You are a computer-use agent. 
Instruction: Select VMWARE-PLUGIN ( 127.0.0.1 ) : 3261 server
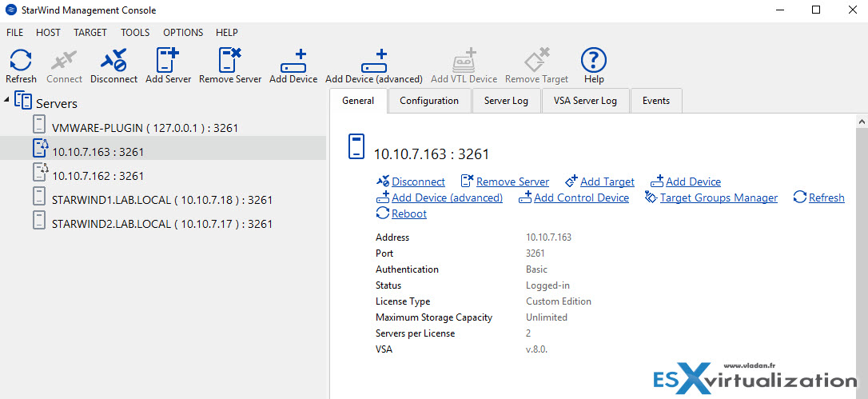click(145, 128)
